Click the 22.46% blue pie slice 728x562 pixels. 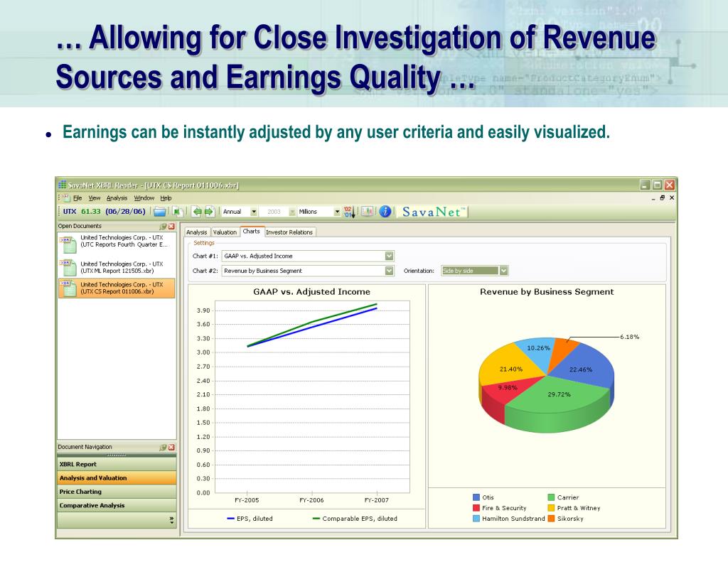point(582,369)
